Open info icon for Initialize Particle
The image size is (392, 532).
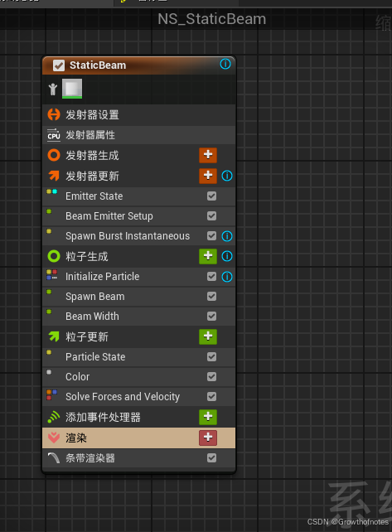click(227, 277)
